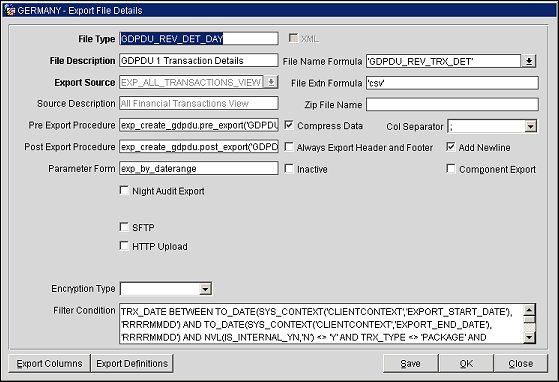The width and height of the screenshot is (559, 382).
Task: Mark the export as Inactive
Action: [x=289, y=169]
